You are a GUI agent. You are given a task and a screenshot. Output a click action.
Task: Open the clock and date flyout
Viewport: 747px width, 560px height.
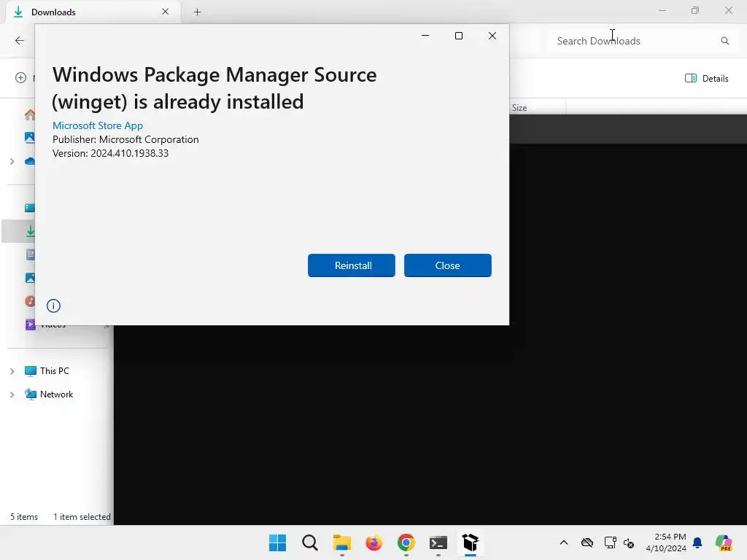point(666,542)
